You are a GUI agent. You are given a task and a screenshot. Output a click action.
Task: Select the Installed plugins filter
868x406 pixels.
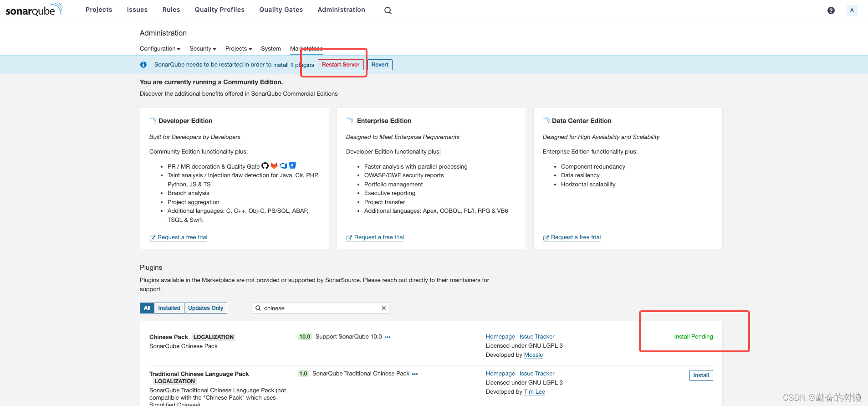[169, 308]
